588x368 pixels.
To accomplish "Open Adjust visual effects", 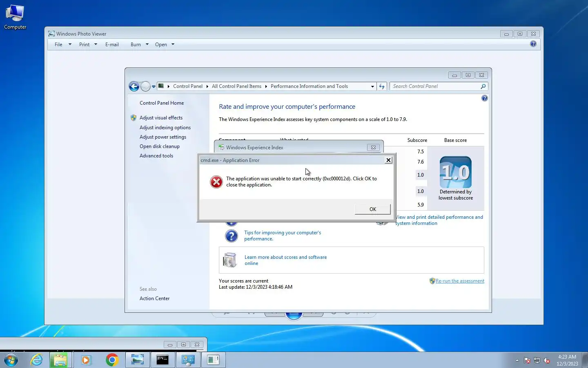I will pyautogui.click(x=161, y=118).
